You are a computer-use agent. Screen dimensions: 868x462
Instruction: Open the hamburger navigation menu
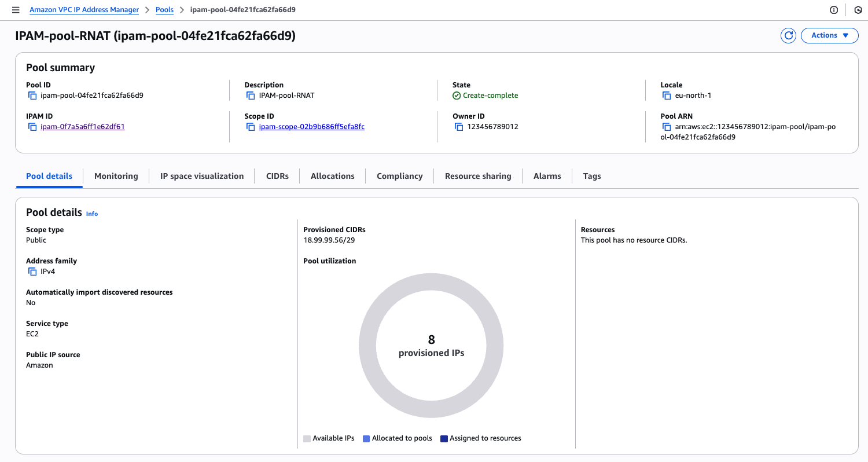point(16,10)
